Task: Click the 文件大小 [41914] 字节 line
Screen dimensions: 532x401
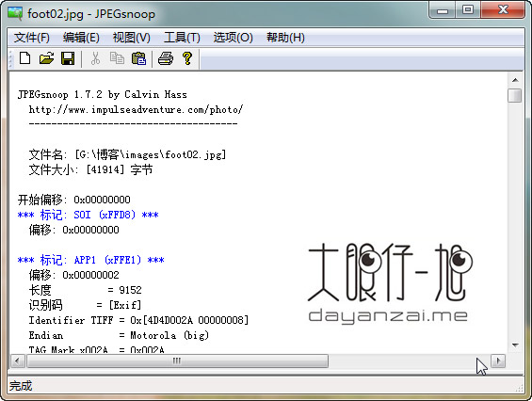Action: 90,169
